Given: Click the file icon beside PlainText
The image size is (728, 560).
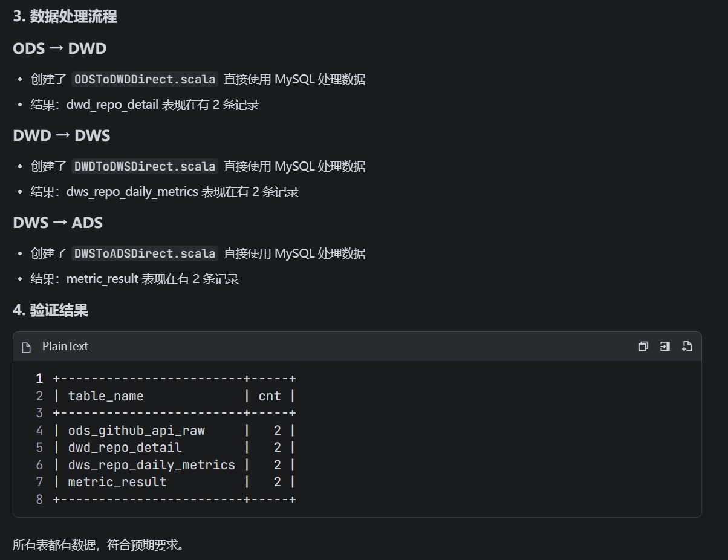Looking at the screenshot, I should tap(26, 347).
